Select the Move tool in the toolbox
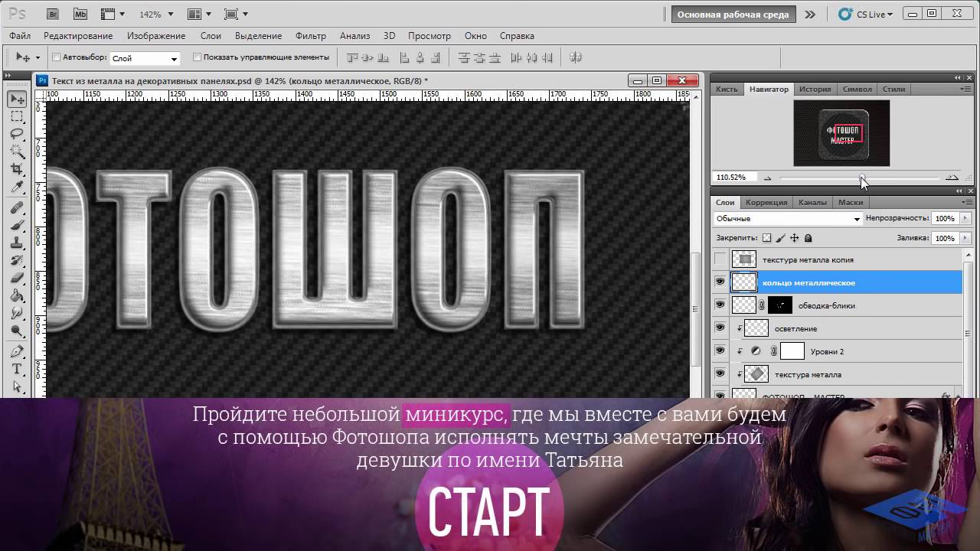The image size is (980, 551). [x=17, y=99]
